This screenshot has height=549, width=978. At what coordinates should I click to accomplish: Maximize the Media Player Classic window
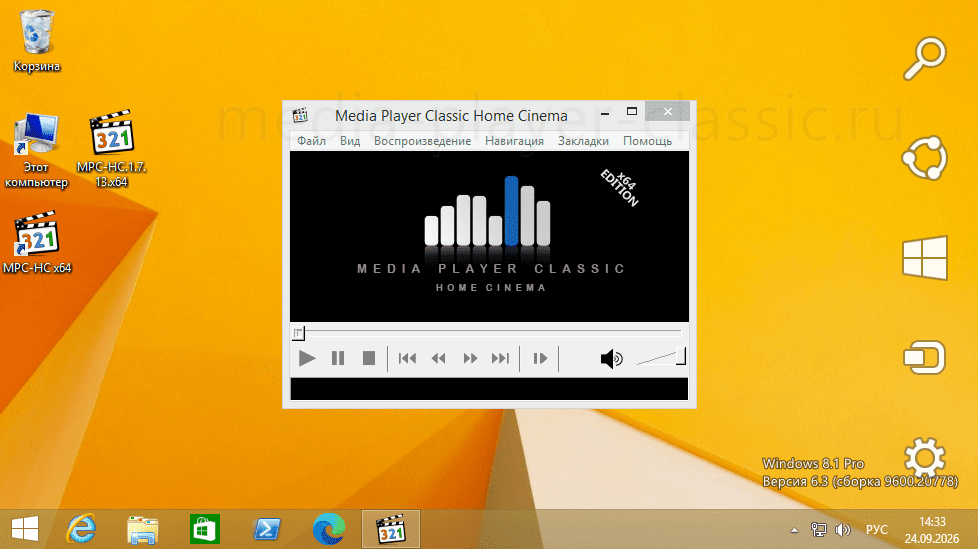632,112
